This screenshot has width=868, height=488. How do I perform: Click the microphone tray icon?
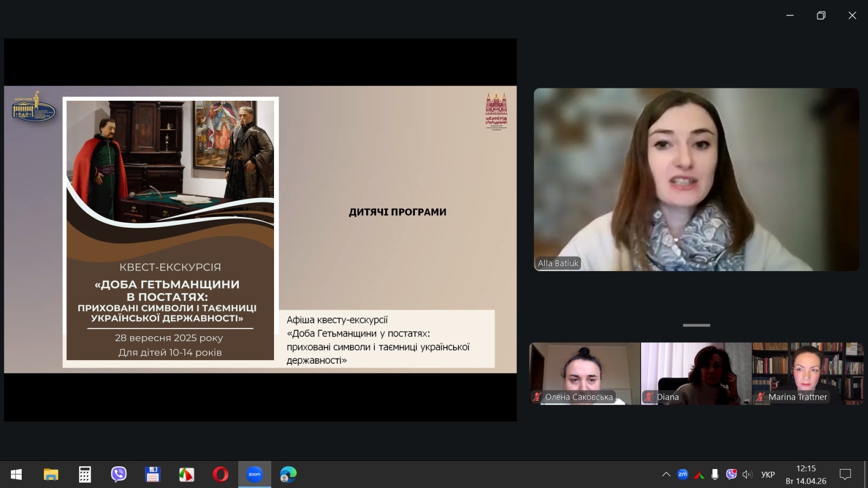click(715, 474)
